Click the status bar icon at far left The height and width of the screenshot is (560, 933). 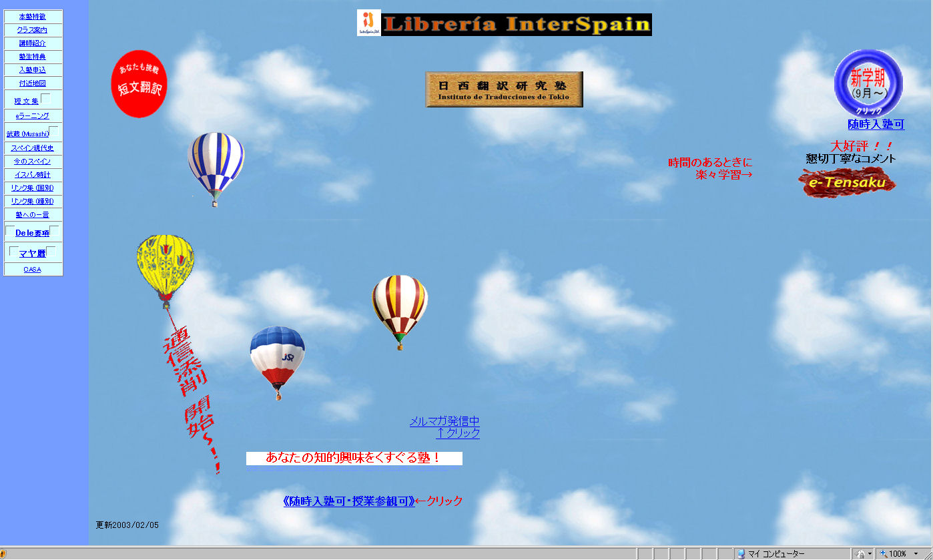coord(3,554)
